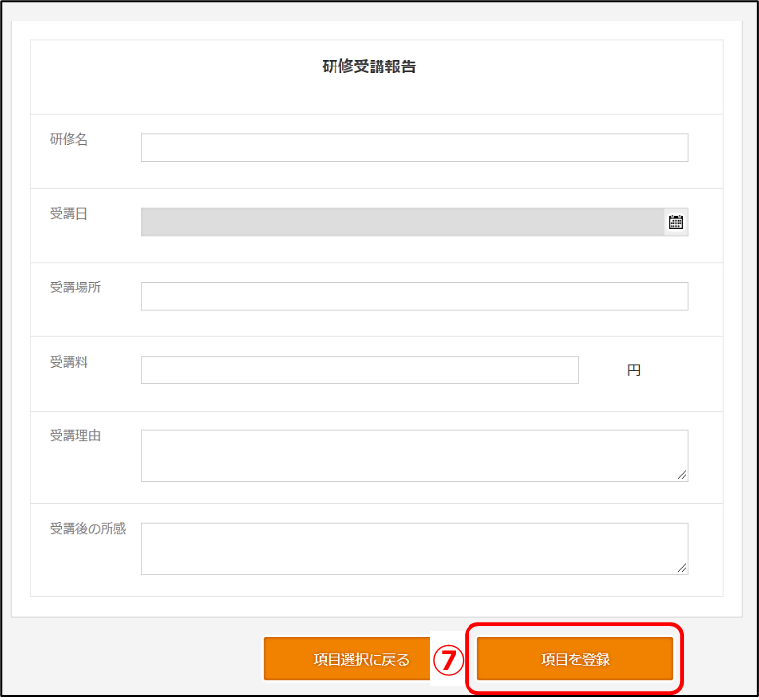Click inside the 受講後の所感 text area
Screen dimensions: 759x700
point(415,548)
